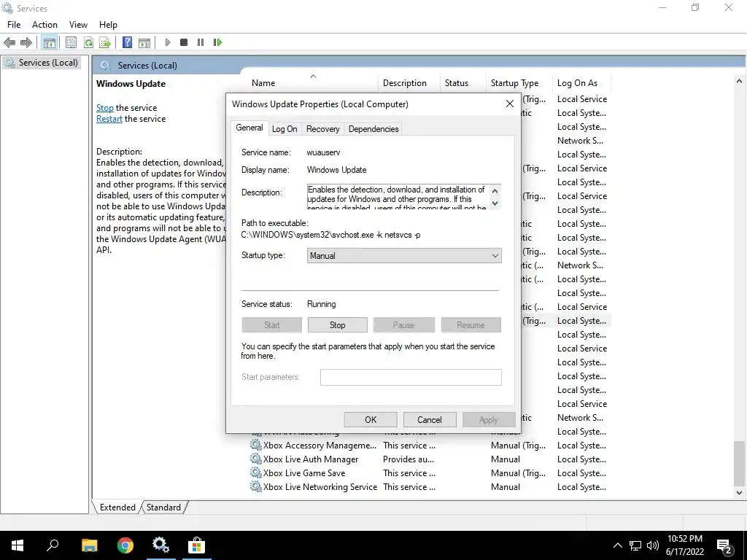Click the Forward arrow in the toolbar
The image size is (747, 560).
pyautogui.click(x=26, y=42)
